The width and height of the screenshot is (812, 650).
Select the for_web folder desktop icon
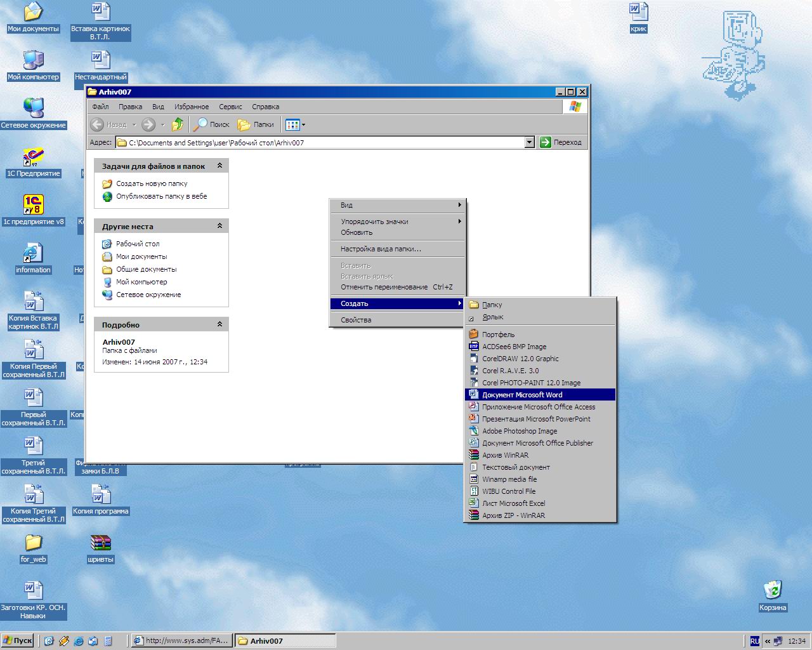tap(33, 548)
